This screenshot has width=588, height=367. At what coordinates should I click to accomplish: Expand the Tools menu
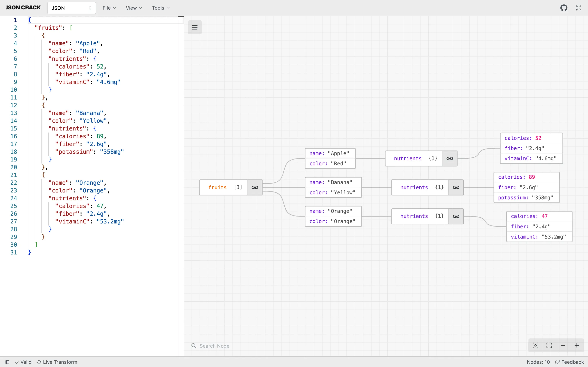click(160, 8)
